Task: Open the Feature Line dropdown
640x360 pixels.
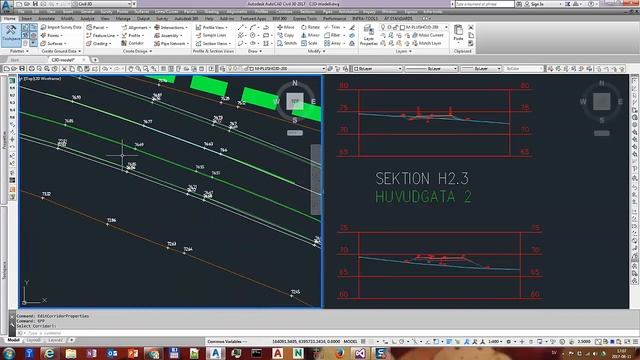Action: (x=101, y=36)
